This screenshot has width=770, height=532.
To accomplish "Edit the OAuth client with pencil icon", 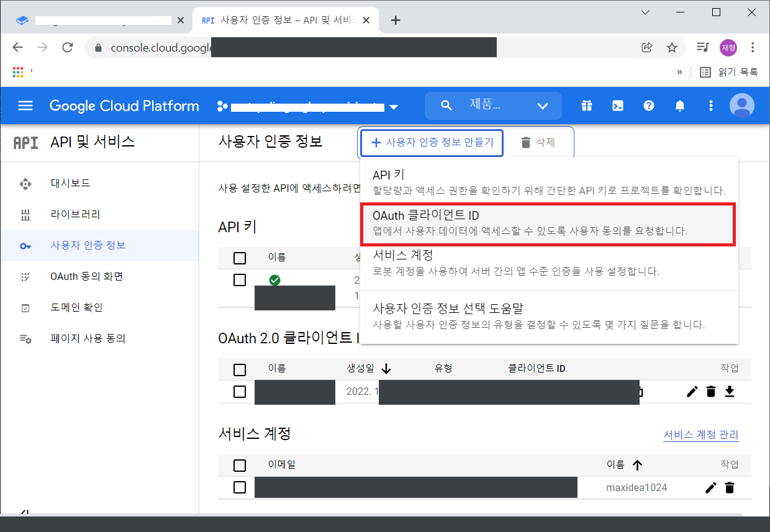I will click(692, 391).
